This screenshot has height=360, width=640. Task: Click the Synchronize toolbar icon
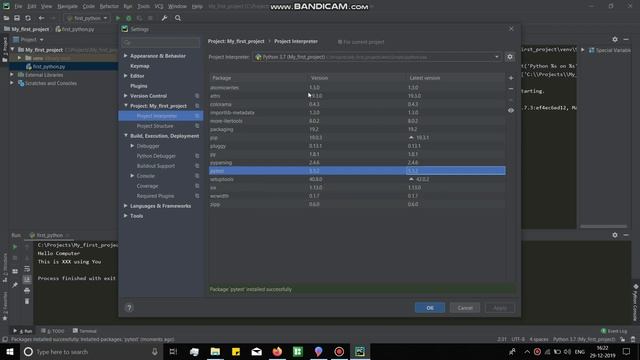[28, 18]
